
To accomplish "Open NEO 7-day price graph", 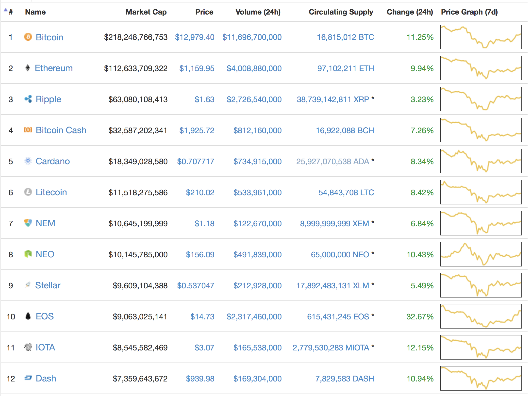I will [x=481, y=254].
